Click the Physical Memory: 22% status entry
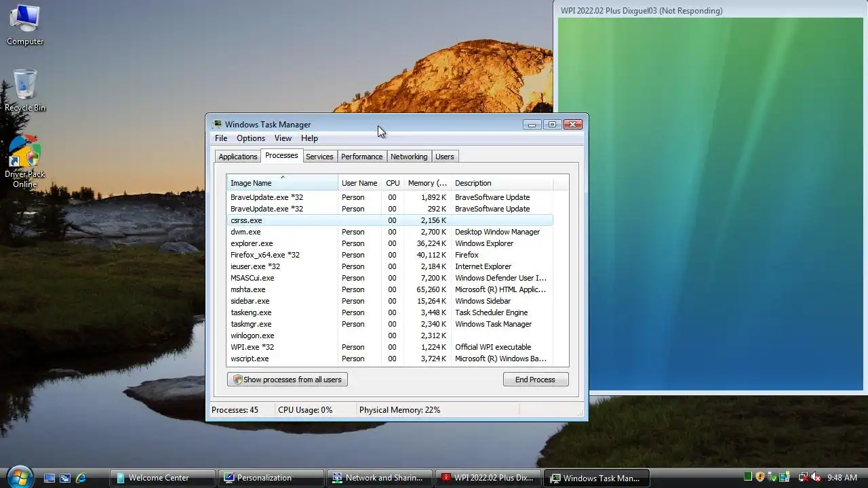The height and width of the screenshot is (488, 868). click(x=399, y=410)
